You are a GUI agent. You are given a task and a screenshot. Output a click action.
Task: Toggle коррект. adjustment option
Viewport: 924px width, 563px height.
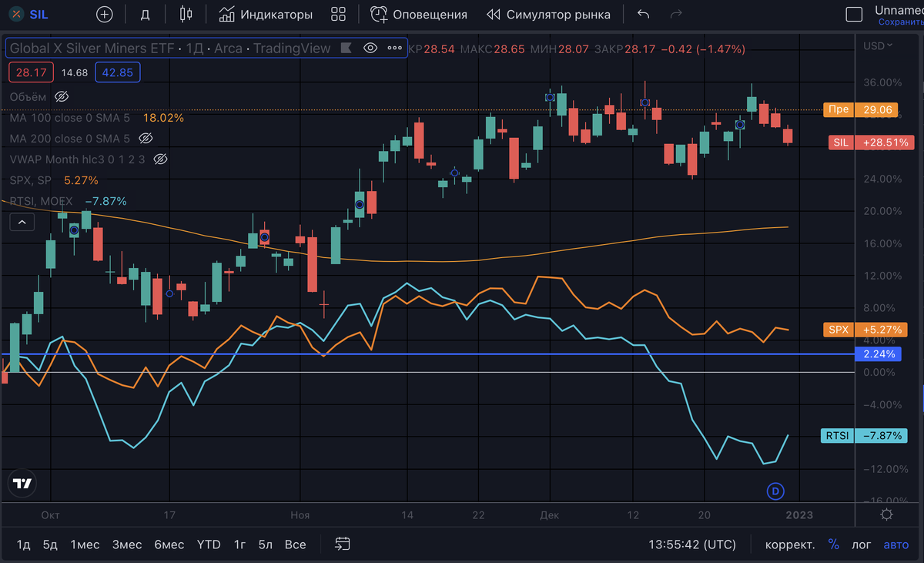coord(790,545)
